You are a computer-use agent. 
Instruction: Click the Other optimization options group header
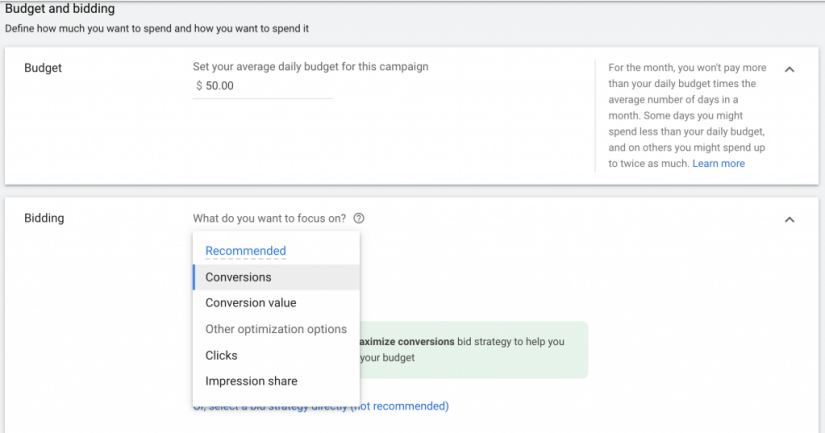tap(275, 329)
